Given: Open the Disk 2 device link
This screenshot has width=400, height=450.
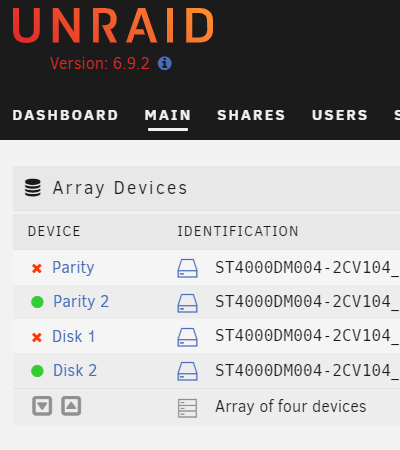Looking at the screenshot, I should coord(75,370).
